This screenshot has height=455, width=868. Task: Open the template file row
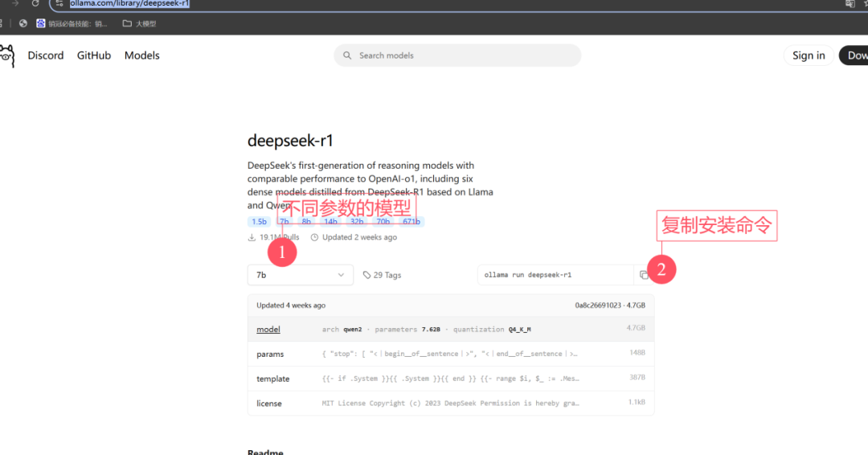451,379
